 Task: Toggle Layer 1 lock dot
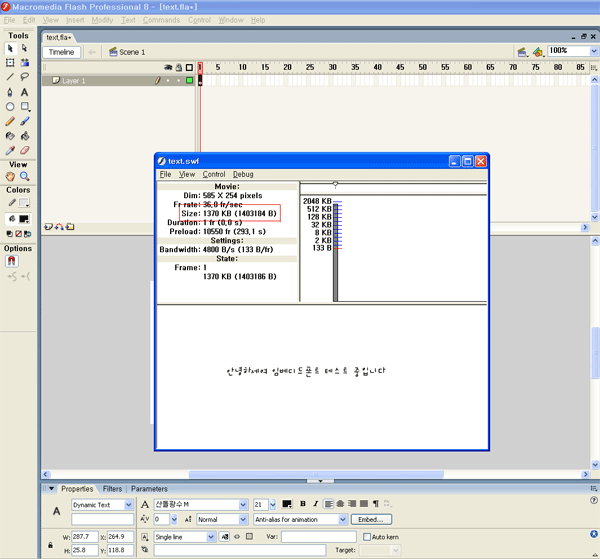[x=178, y=80]
